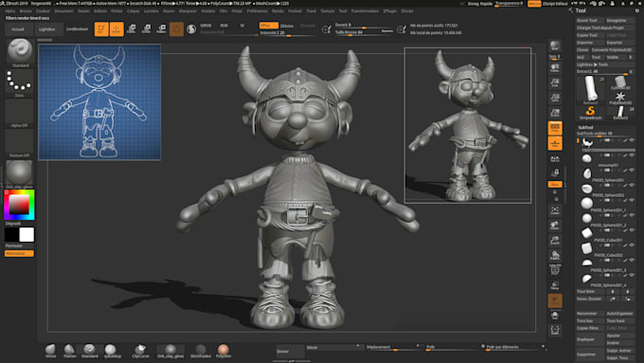Collapse the SubTool section header
The height and width of the screenshot is (363, 644).
click(585, 127)
